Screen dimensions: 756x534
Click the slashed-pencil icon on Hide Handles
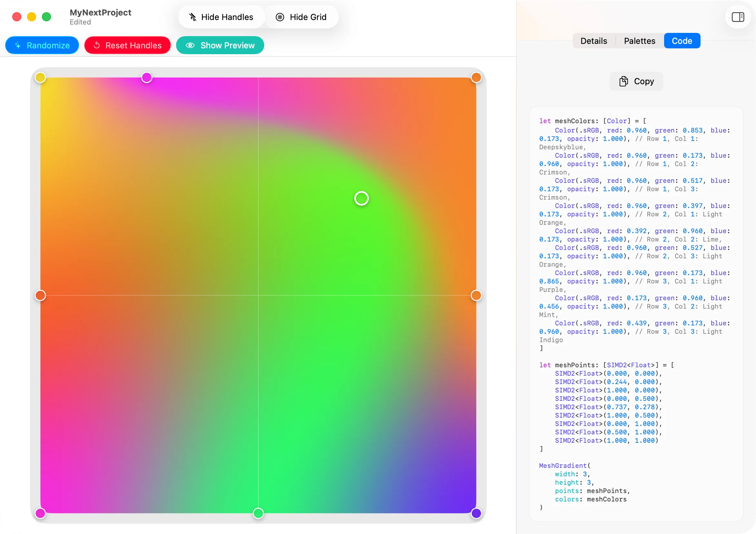193,17
